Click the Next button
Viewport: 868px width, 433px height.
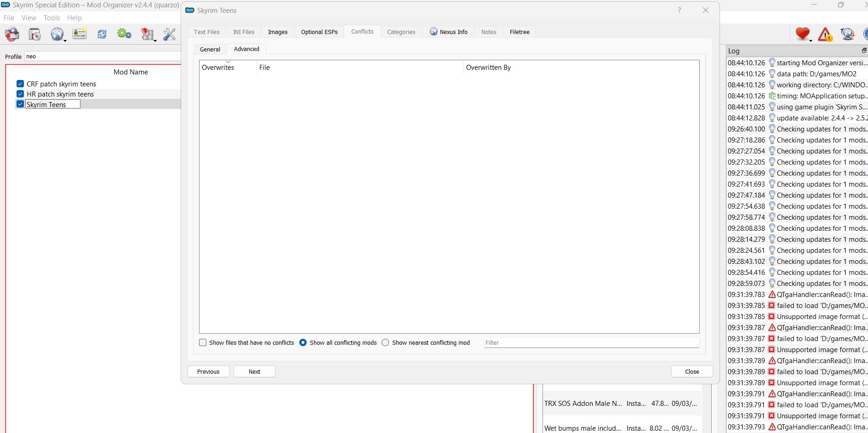click(x=254, y=371)
